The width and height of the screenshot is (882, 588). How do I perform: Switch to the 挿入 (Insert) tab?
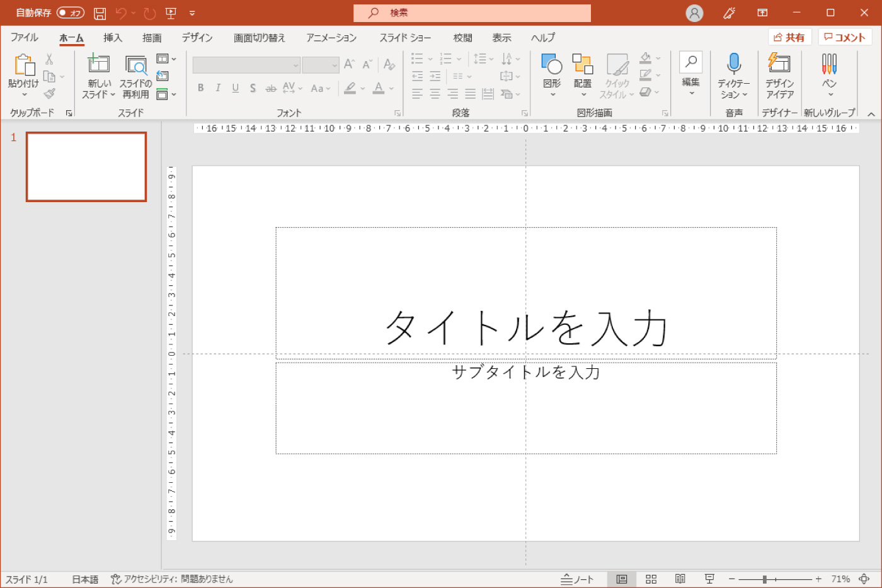click(x=113, y=38)
